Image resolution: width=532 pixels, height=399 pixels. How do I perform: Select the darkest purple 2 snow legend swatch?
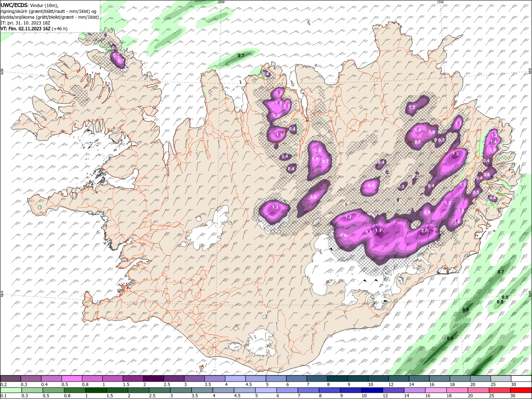(153, 379)
